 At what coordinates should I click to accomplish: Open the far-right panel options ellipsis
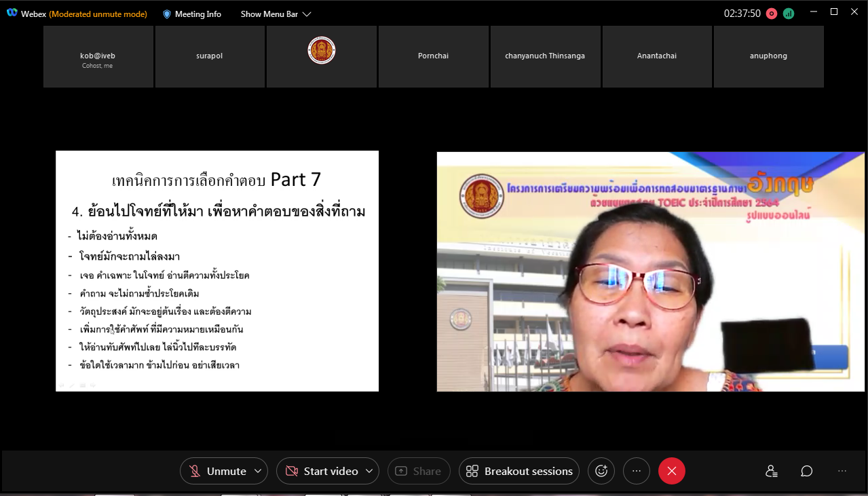click(x=842, y=471)
